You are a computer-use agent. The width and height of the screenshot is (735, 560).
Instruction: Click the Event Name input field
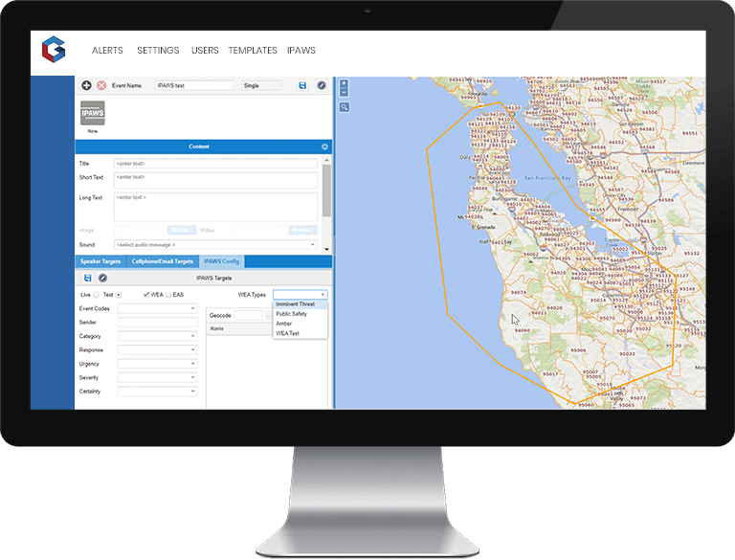(x=194, y=85)
